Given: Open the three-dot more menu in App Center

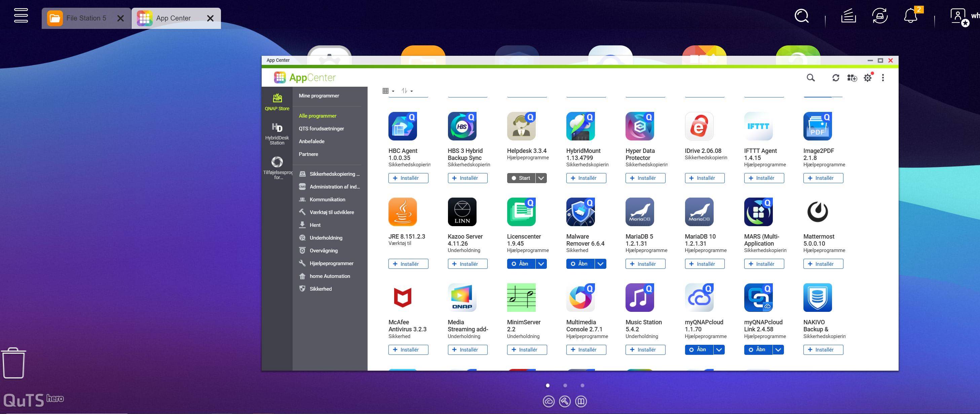Looking at the screenshot, I should coord(883,78).
